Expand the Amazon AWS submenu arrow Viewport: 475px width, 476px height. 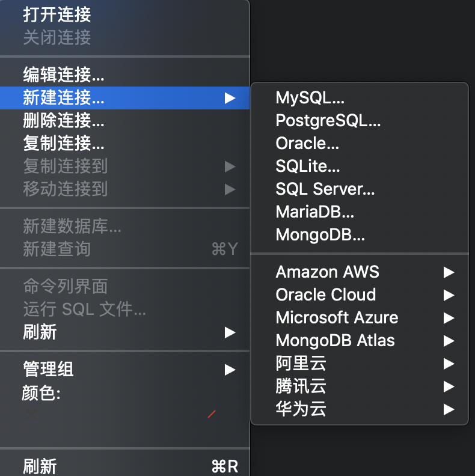click(x=448, y=272)
